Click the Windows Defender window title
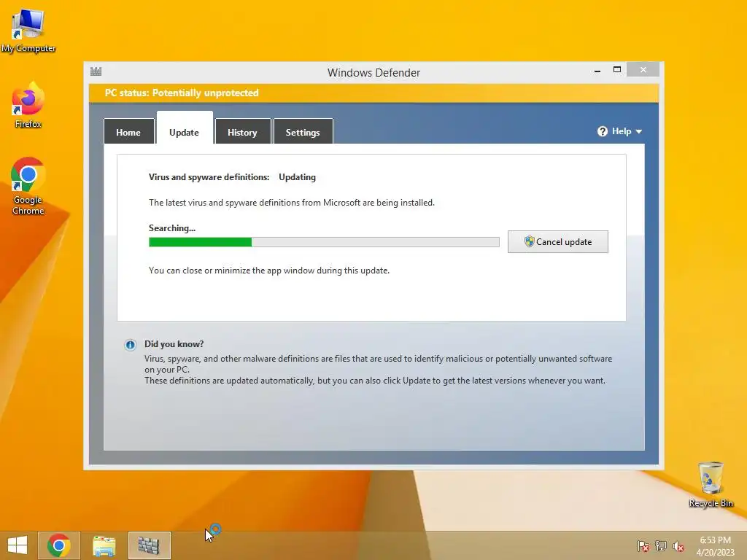Image resolution: width=747 pixels, height=560 pixels. click(x=373, y=72)
